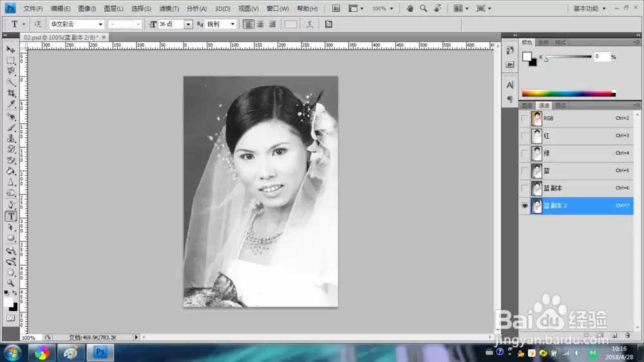Image resolution: width=644 pixels, height=362 pixels.
Task: Select the Spot Healing Brush tool
Action: [x=11, y=117]
